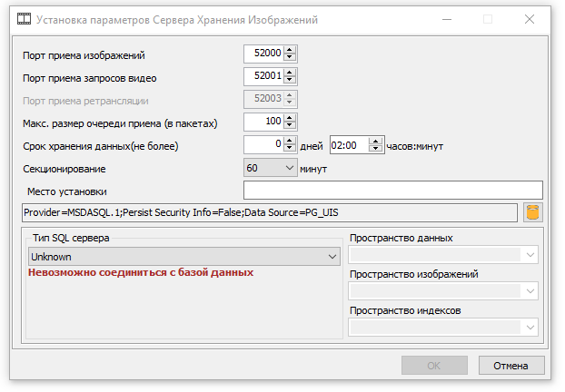The height and width of the screenshot is (392, 565).
Task: Click the video request port field
Action: click(x=263, y=77)
